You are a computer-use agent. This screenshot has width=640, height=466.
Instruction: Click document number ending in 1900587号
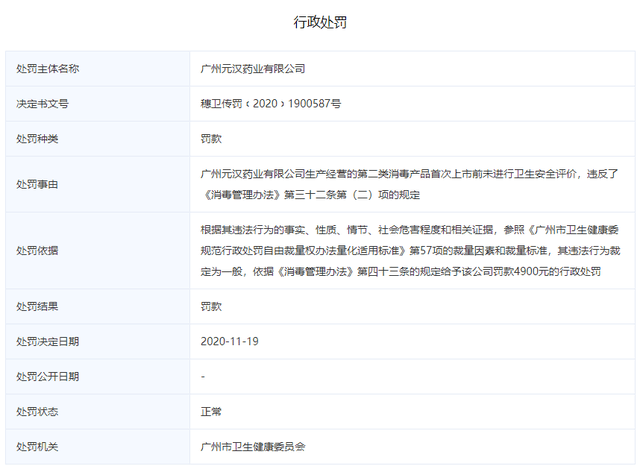(270, 103)
